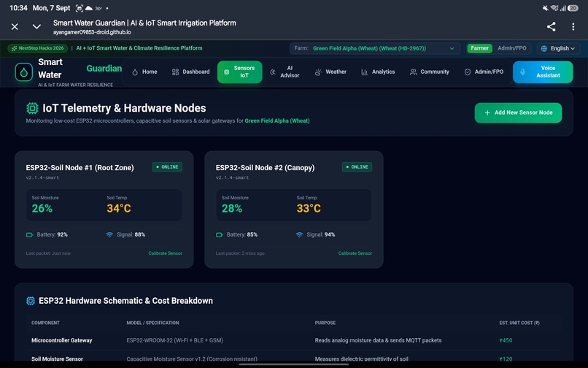
Task: Click the COMPONENT column header
Action: point(45,323)
